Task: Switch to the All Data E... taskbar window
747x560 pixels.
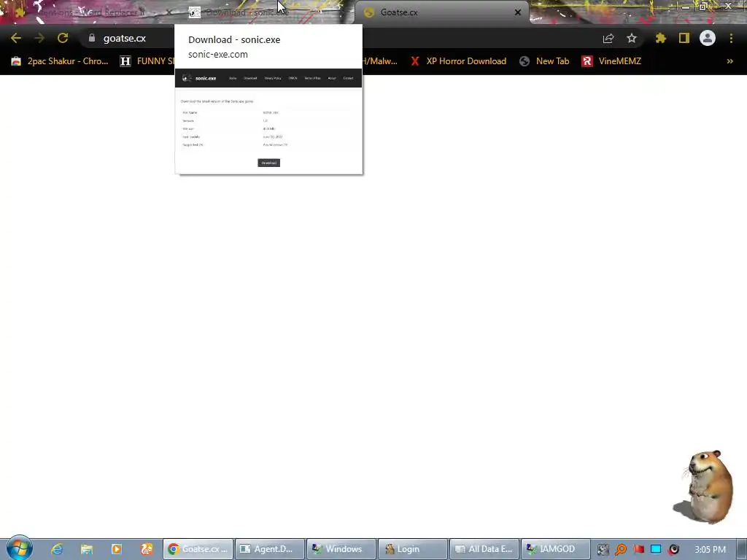Action: 484,549
